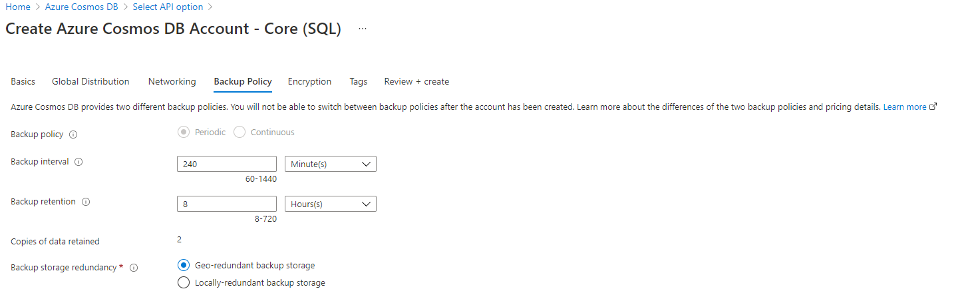Click the page title Create Azure Cosmos DB Account
The height and width of the screenshot is (299, 980).
point(173,29)
